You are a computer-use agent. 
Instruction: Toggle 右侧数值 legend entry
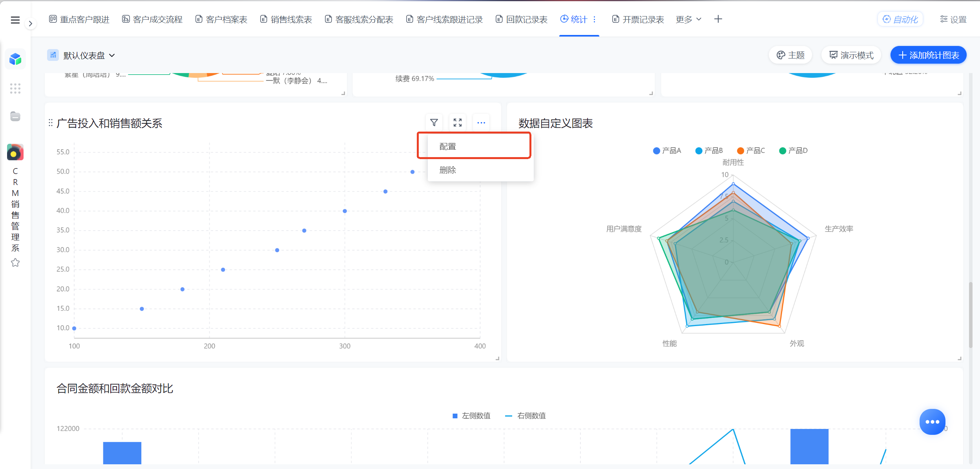click(525, 416)
